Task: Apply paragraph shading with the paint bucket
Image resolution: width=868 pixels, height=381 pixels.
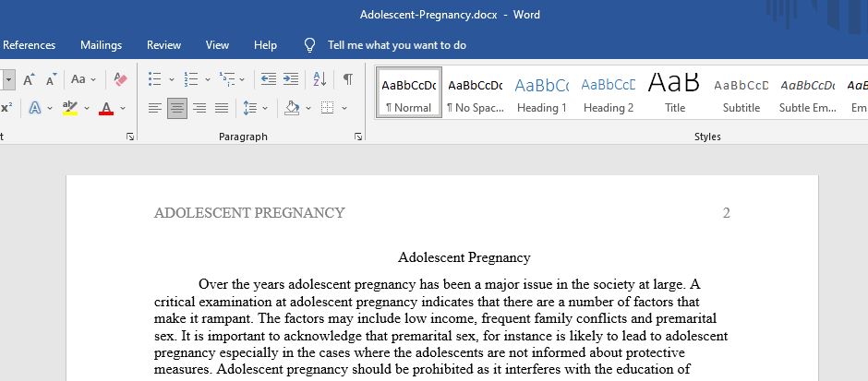Action: 292,108
